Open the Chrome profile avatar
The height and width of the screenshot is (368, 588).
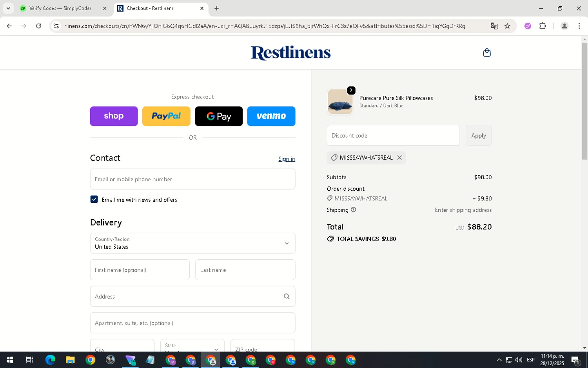click(x=564, y=26)
